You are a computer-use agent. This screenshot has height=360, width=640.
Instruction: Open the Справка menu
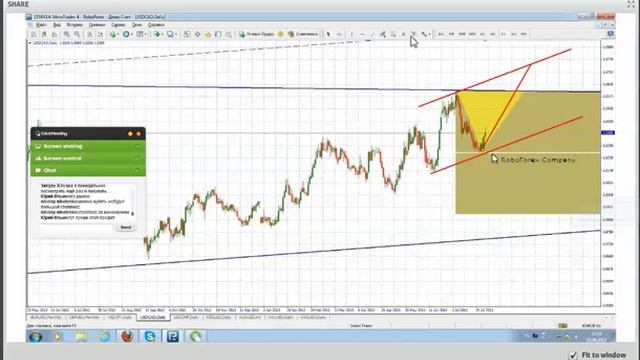pyautogui.click(x=156, y=25)
